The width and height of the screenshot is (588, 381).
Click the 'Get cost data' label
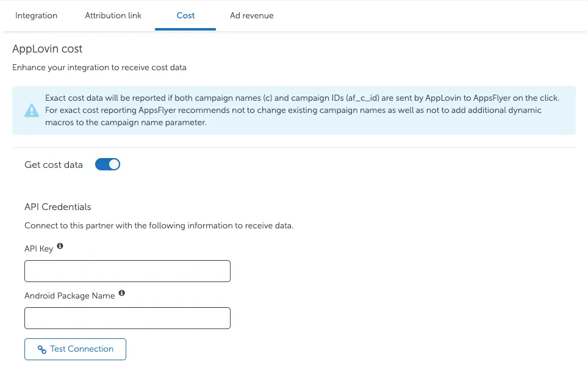pyautogui.click(x=54, y=165)
